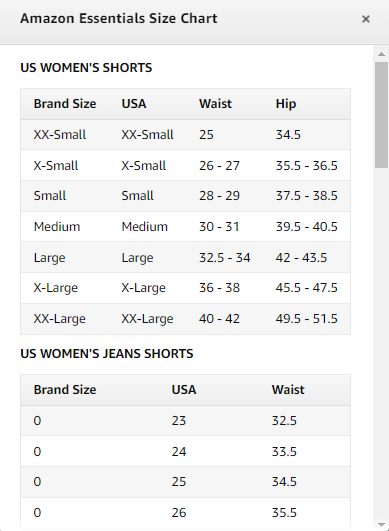The height and width of the screenshot is (531, 389).
Task: Click the US WOMEN'S SHORTS heading
Action: 86,68
